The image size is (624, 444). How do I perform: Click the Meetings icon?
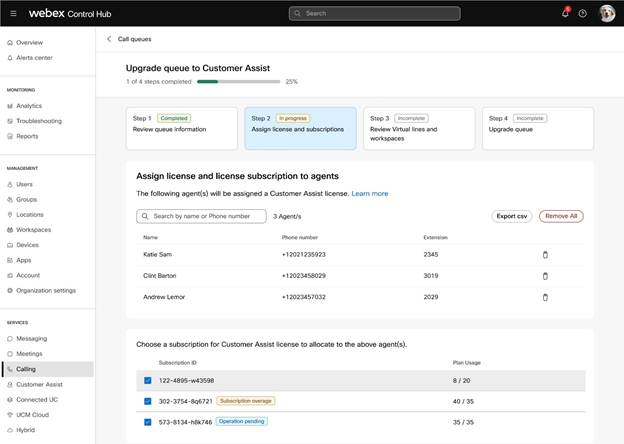[10, 354]
